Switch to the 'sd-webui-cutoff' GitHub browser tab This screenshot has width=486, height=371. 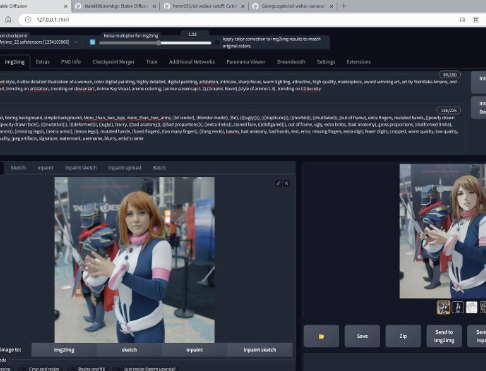pos(205,6)
